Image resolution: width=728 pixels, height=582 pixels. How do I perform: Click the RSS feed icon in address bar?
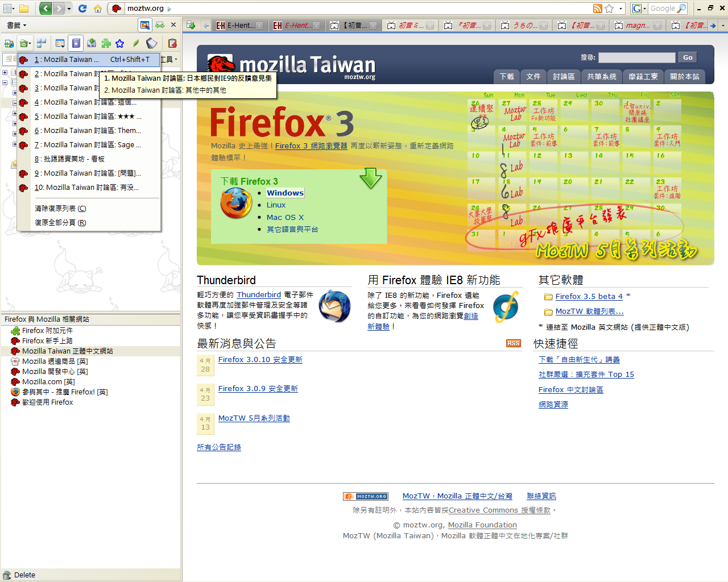pyautogui.click(x=597, y=9)
